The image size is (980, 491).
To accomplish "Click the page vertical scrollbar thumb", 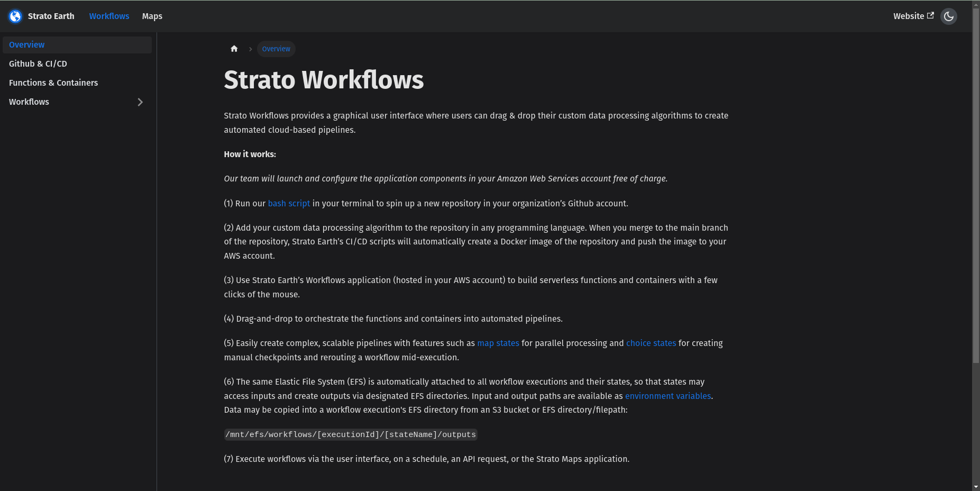I will click(x=976, y=185).
